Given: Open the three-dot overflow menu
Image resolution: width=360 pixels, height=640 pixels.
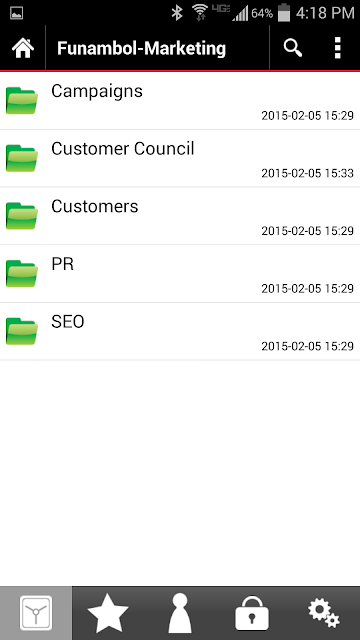Looking at the screenshot, I should pyautogui.click(x=337, y=48).
